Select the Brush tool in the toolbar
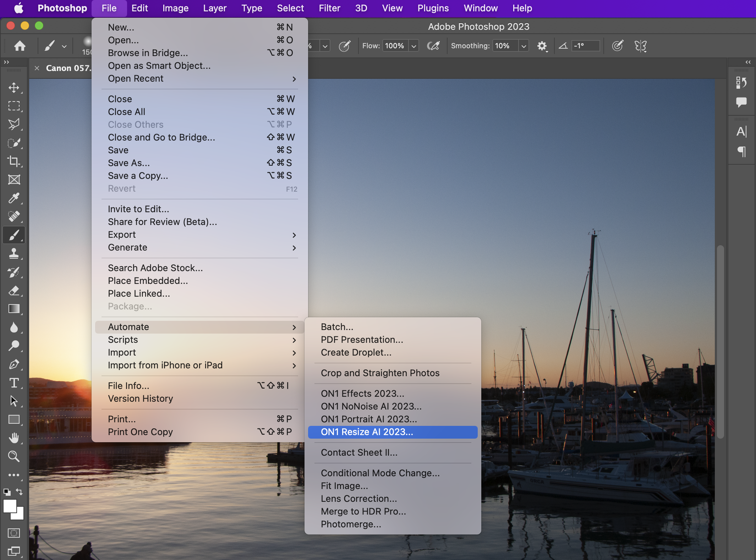This screenshot has height=560, width=756. (x=14, y=235)
